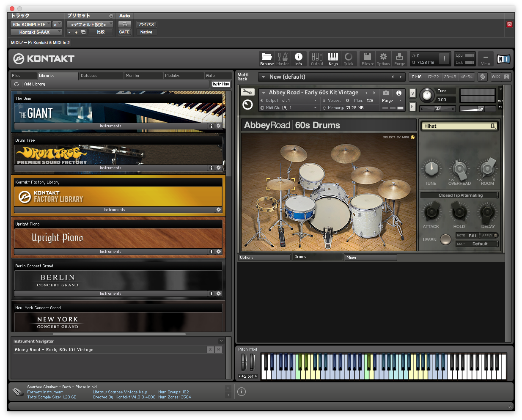Open the Abbey Road instrument name dropdown
The width and height of the screenshot is (522, 420).
[x=264, y=93]
